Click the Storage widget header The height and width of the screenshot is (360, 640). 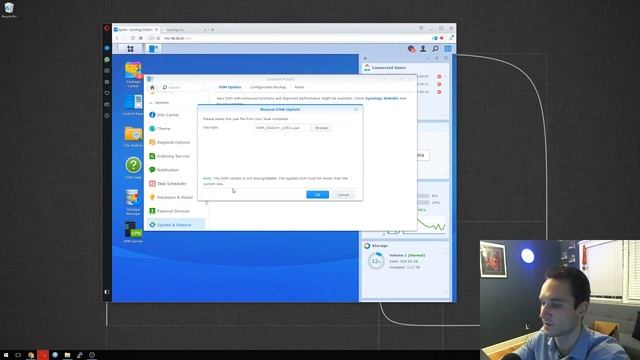tap(405, 246)
